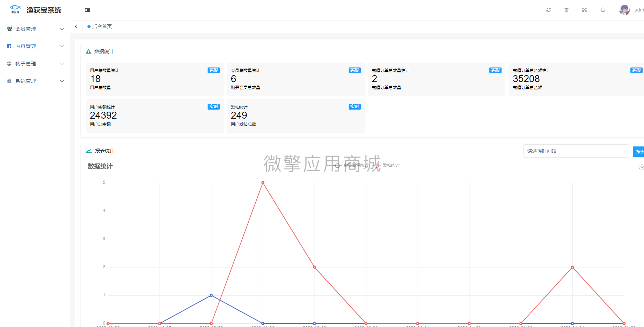The width and height of the screenshot is (644, 327).
Task: Click the 用户总数量统计 card value 18
Action: pos(95,79)
